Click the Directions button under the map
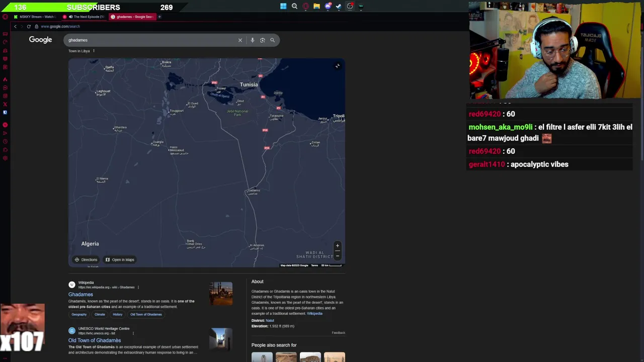The width and height of the screenshot is (644, 362). 86,259
